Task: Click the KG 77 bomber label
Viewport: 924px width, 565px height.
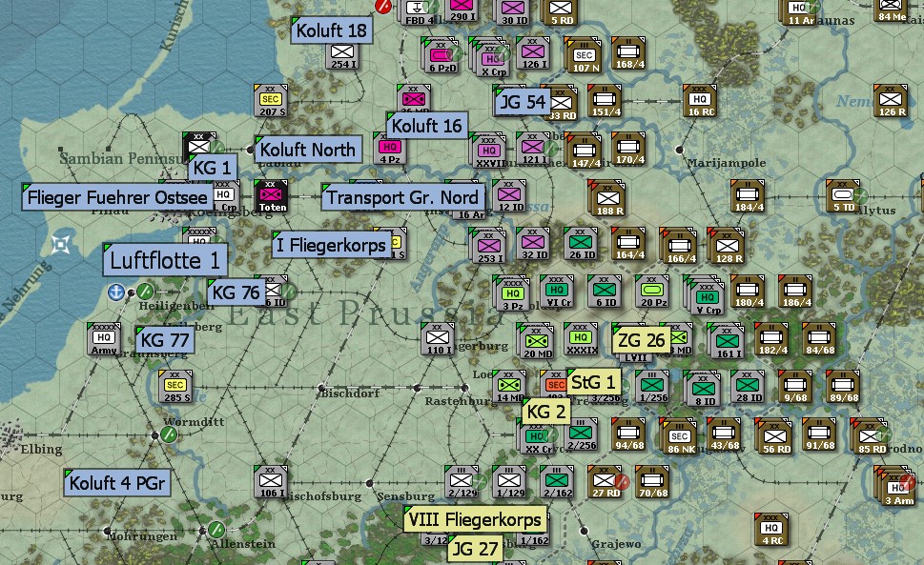Action: 164,340
